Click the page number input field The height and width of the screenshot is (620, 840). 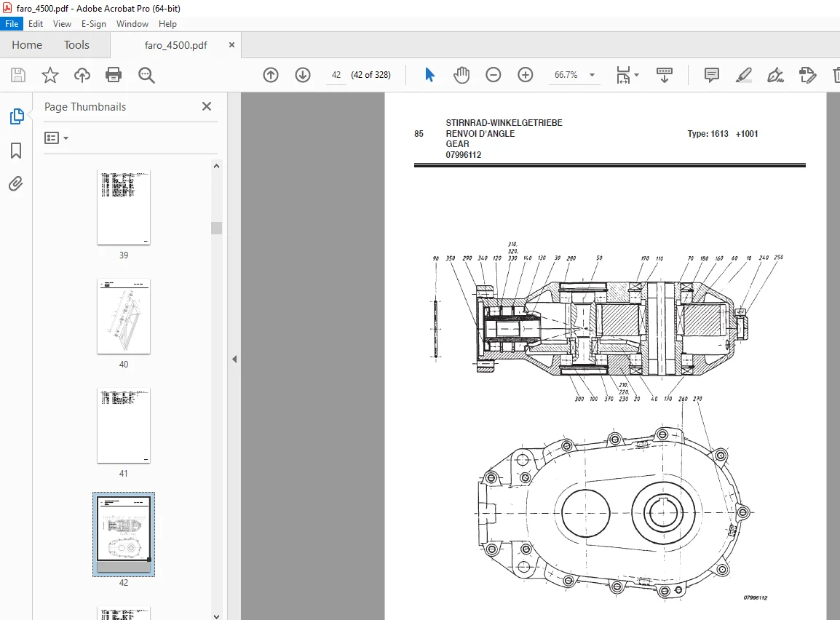coord(336,75)
